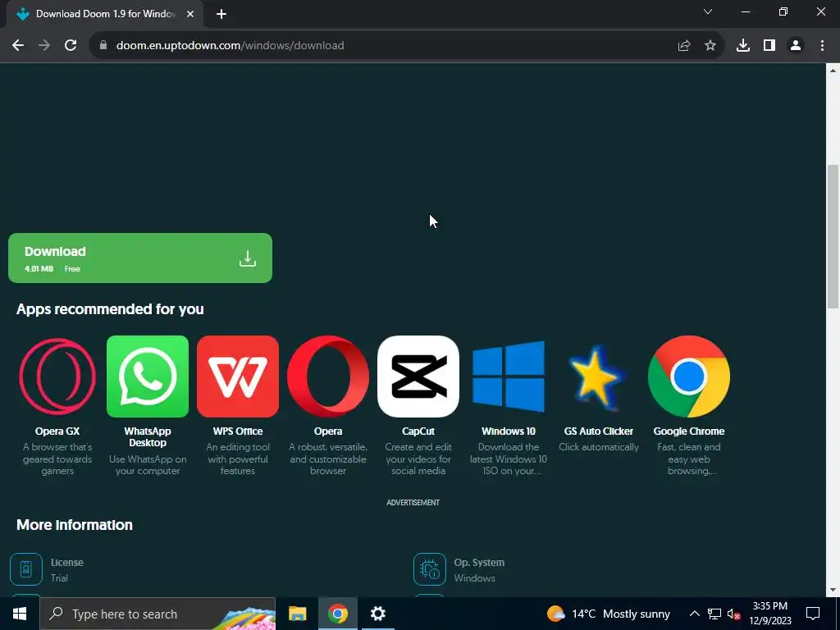
Task: Open the CapCut title link
Action: (x=418, y=431)
